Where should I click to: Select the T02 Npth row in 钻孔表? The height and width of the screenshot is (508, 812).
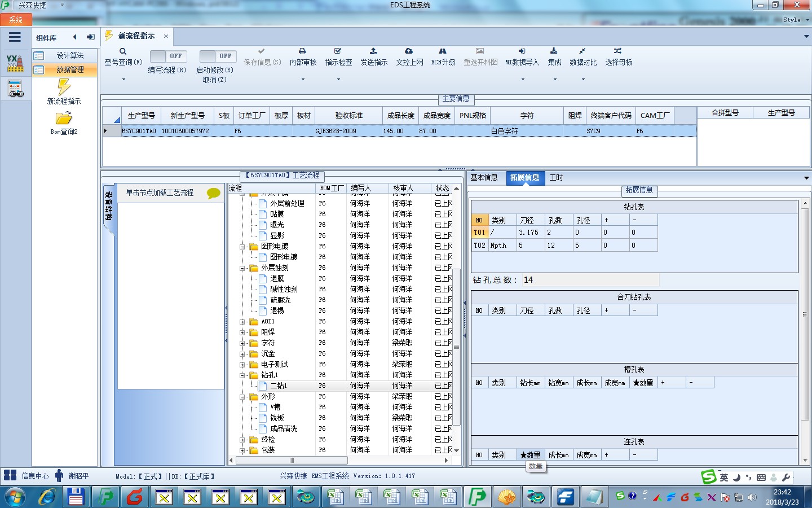564,246
